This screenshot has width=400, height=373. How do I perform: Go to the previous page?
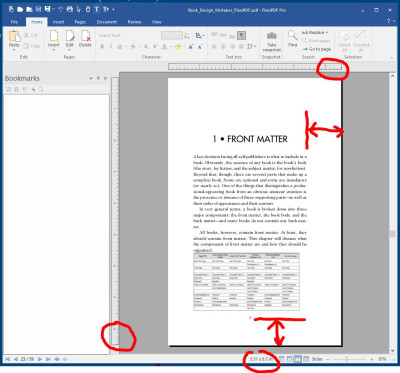coord(15,359)
